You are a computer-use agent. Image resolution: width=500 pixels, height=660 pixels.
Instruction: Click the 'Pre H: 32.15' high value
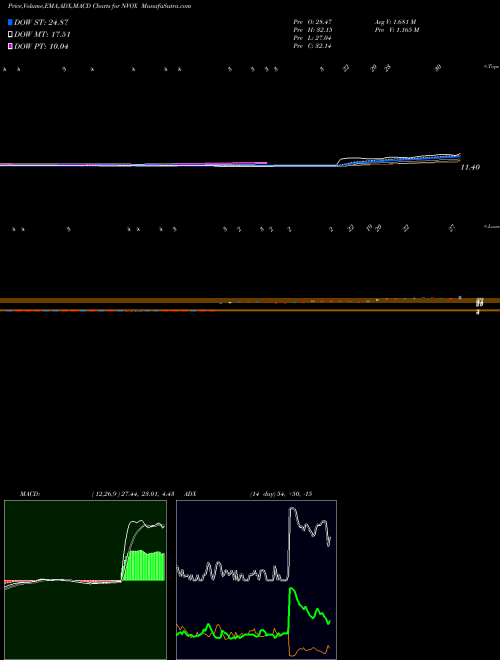(x=313, y=30)
